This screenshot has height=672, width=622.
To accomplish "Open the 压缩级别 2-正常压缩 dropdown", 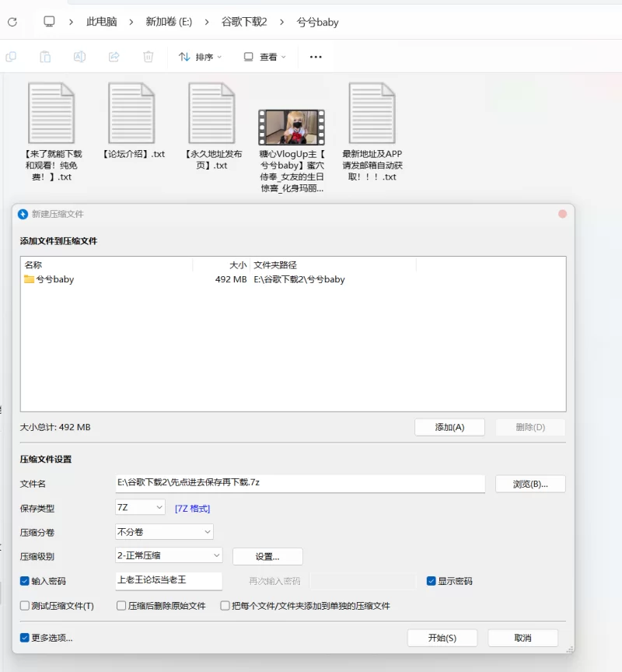I will 169,555.
